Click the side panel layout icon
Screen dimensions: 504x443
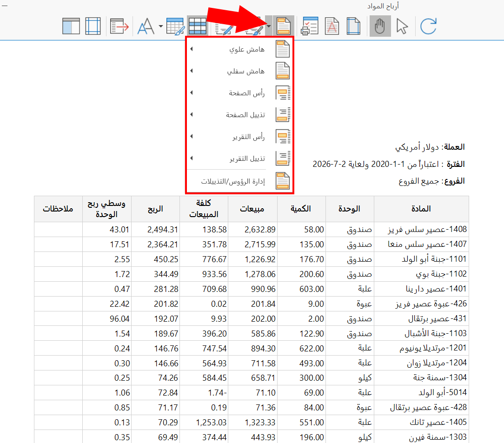pos(71,26)
